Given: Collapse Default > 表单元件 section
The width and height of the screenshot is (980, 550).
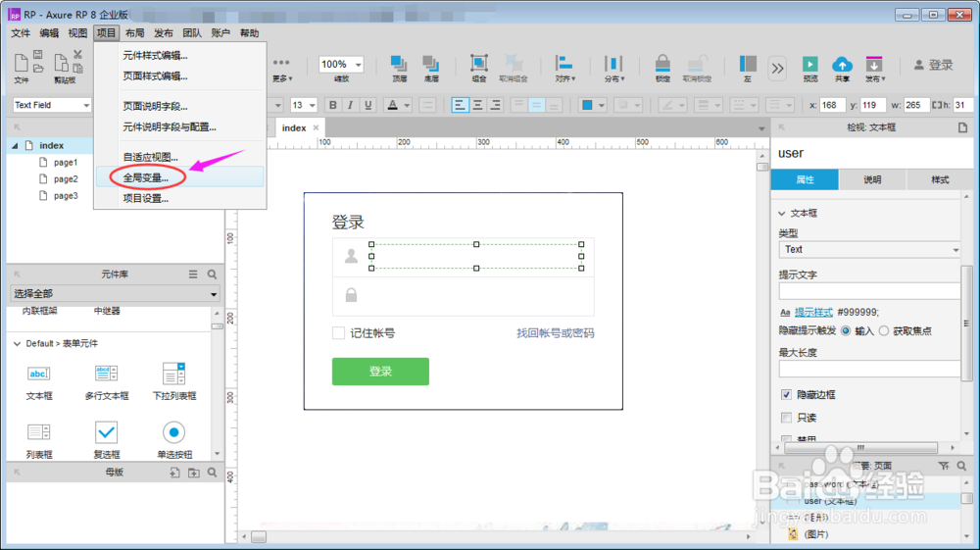Looking at the screenshot, I should [x=17, y=344].
